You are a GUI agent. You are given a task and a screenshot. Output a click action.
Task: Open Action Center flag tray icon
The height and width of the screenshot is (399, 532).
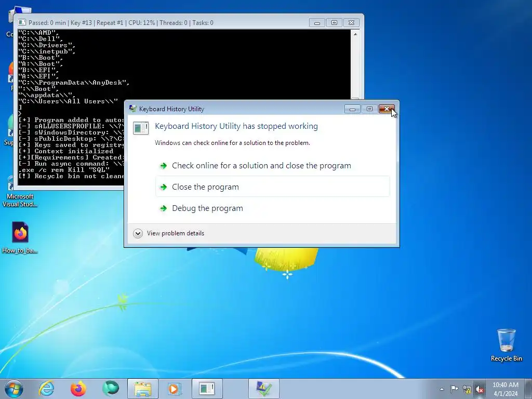454,389
